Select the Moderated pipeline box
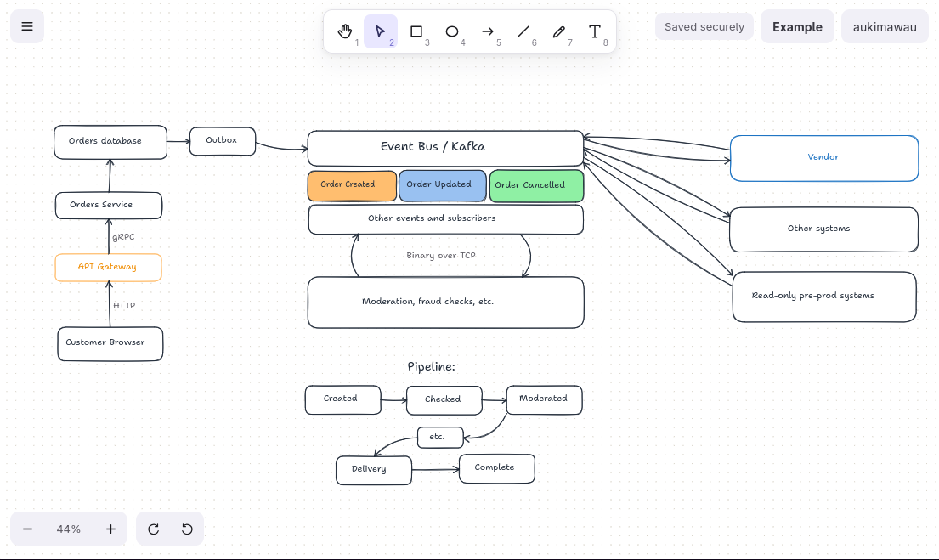The image size is (939, 560). (x=544, y=399)
